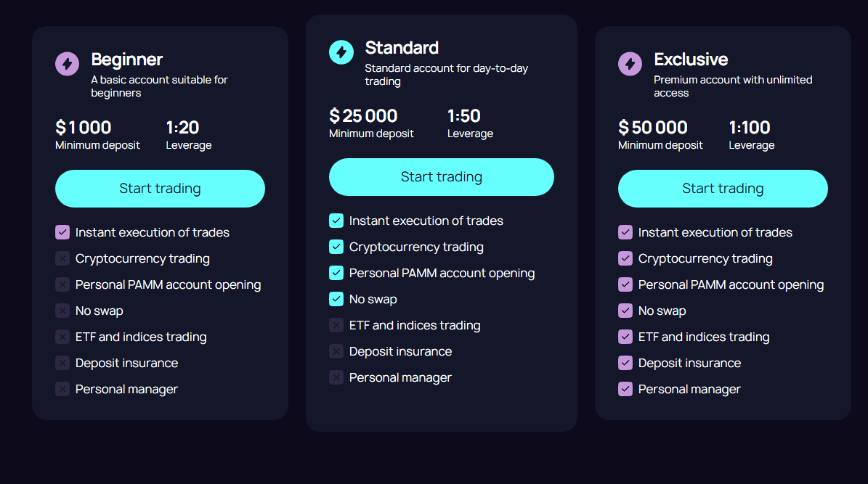Viewport: 868px width, 484px height.
Task: Click the Beginner plan lightning icon
Action: click(x=67, y=64)
